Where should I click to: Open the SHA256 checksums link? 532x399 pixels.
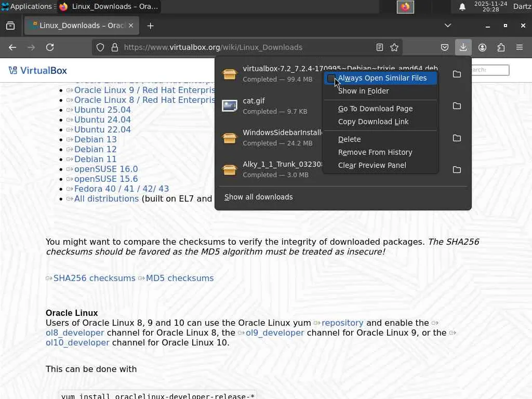[x=95, y=278]
